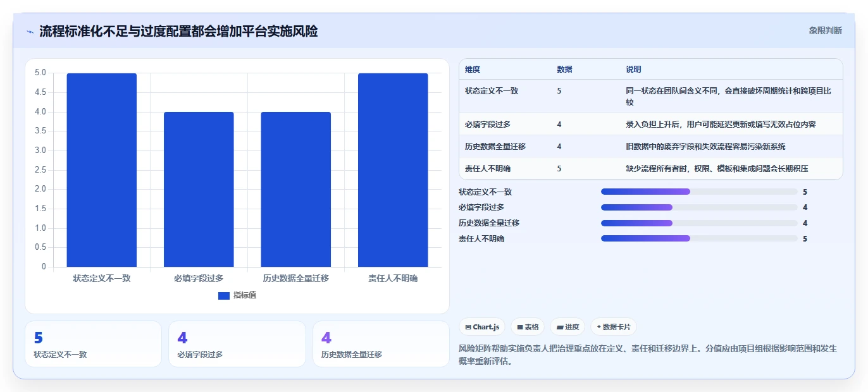Click the 维度 column header in the table
The height and width of the screenshot is (392, 868).
[x=473, y=70]
